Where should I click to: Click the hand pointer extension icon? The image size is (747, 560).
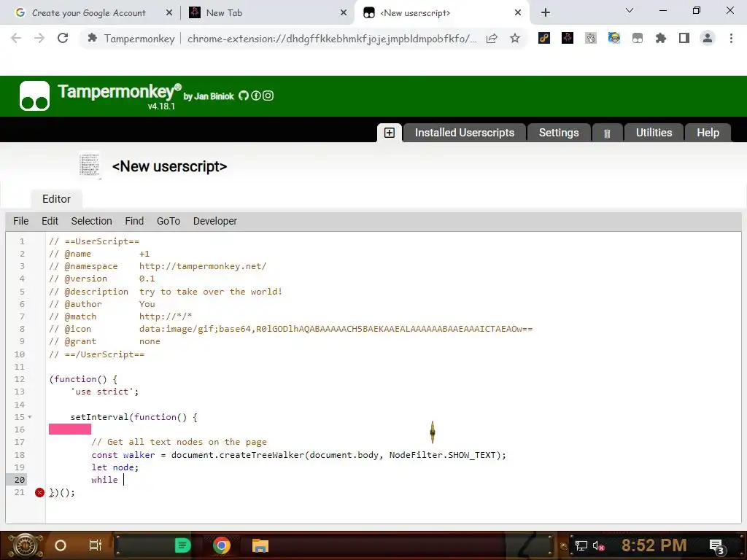click(591, 38)
